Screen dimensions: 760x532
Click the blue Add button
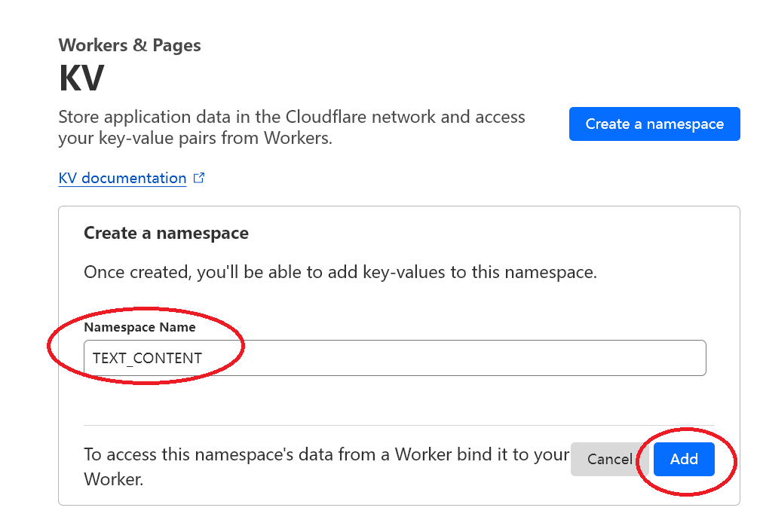coord(684,459)
